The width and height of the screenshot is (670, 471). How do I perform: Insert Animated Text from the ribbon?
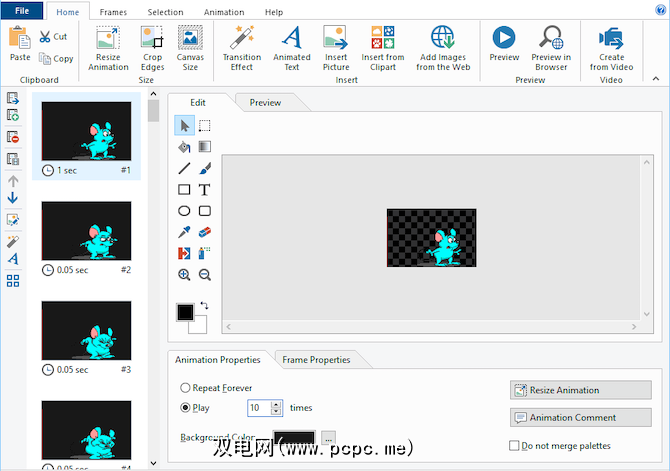(x=292, y=48)
